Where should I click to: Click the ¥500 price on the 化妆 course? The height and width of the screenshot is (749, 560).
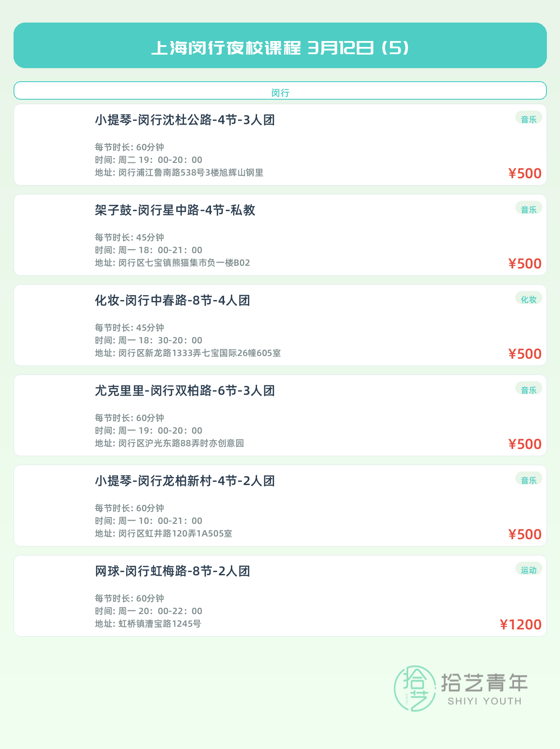(525, 354)
